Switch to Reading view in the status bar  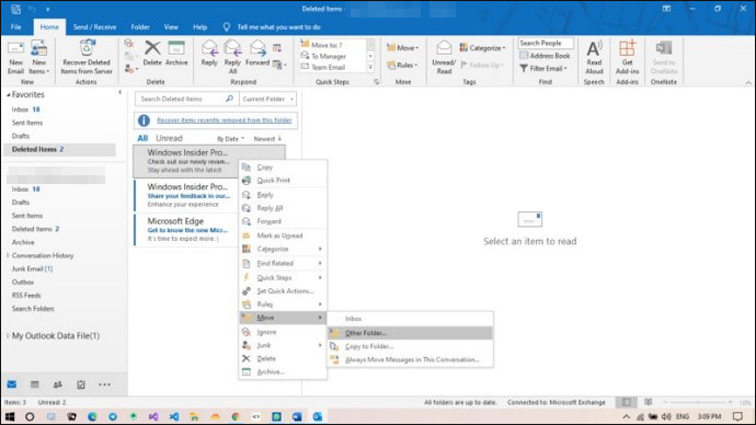[x=648, y=402]
